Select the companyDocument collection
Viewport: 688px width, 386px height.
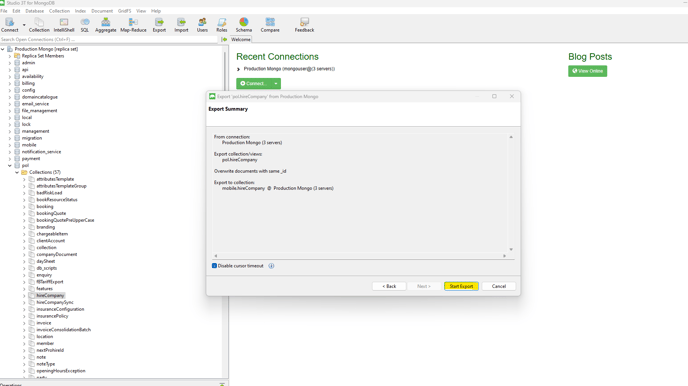(x=57, y=254)
